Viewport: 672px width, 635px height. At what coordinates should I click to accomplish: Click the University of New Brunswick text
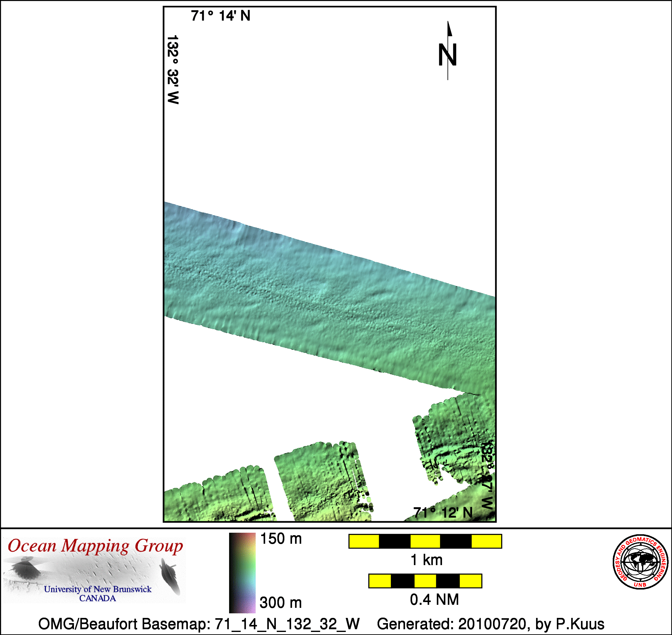pyautogui.click(x=97, y=589)
